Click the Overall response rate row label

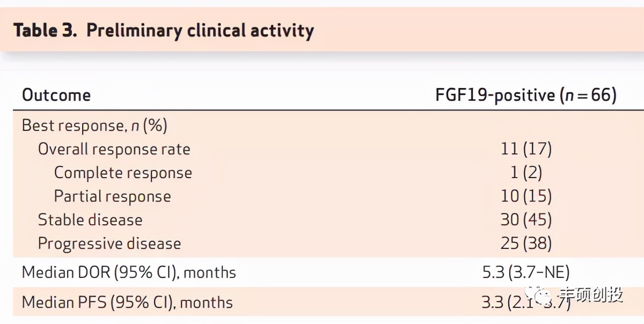[x=114, y=149]
